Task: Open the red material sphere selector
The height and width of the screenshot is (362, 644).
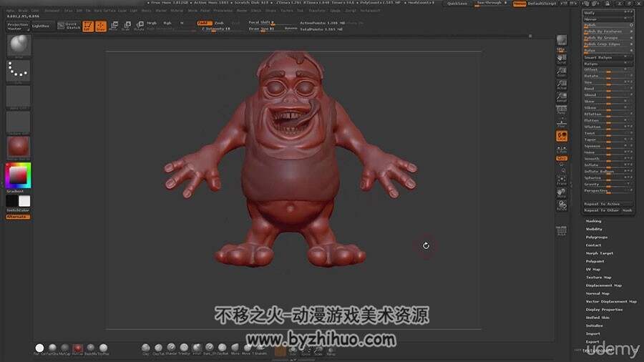Action: tap(19, 147)
